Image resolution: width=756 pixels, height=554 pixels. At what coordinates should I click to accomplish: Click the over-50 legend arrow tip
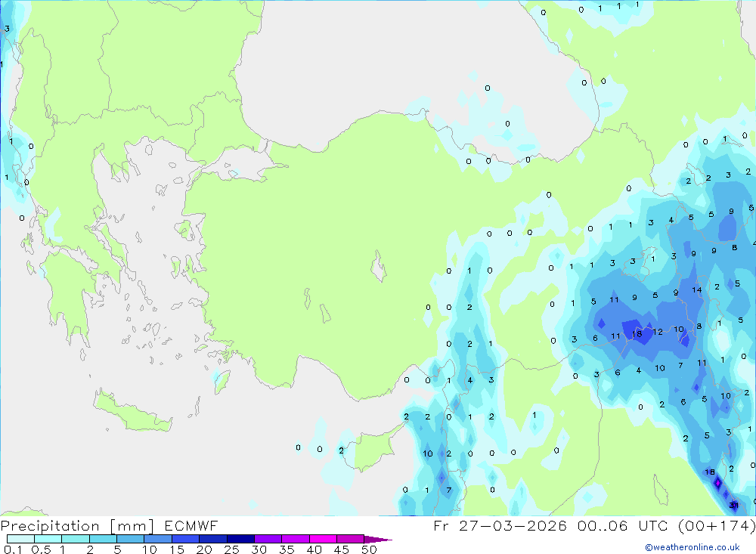point(379,539)
